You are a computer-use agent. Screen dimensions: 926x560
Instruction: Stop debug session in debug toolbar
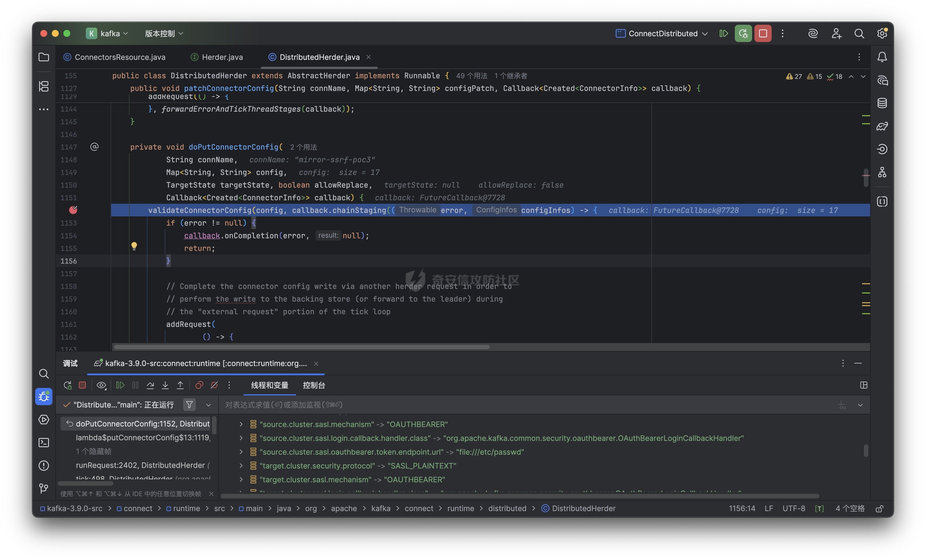82,385
